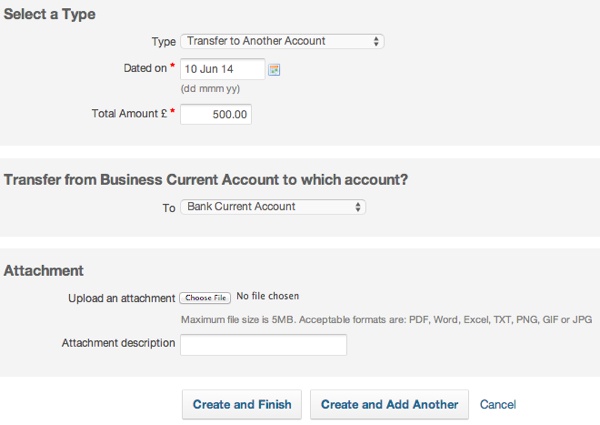Open the Type dropdown menu
600x425 pixels.
point(282,41)
